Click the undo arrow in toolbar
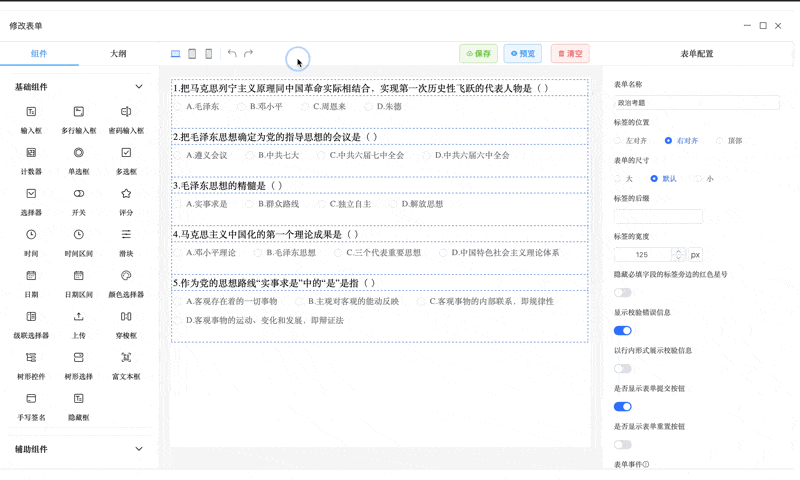 pos(232,54)
